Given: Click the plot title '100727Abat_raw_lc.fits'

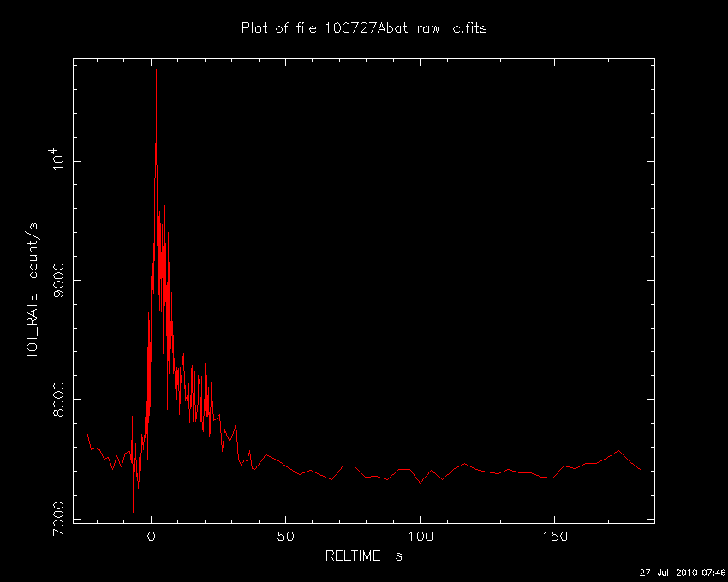Looking at the screenshot, I should click(x=406, y=28).
